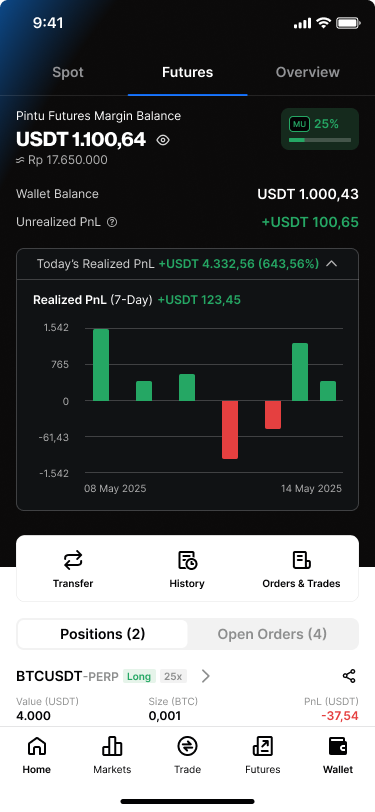Open Futures in bottom navigation
This screenshot has width=375, height=812.
263,755
